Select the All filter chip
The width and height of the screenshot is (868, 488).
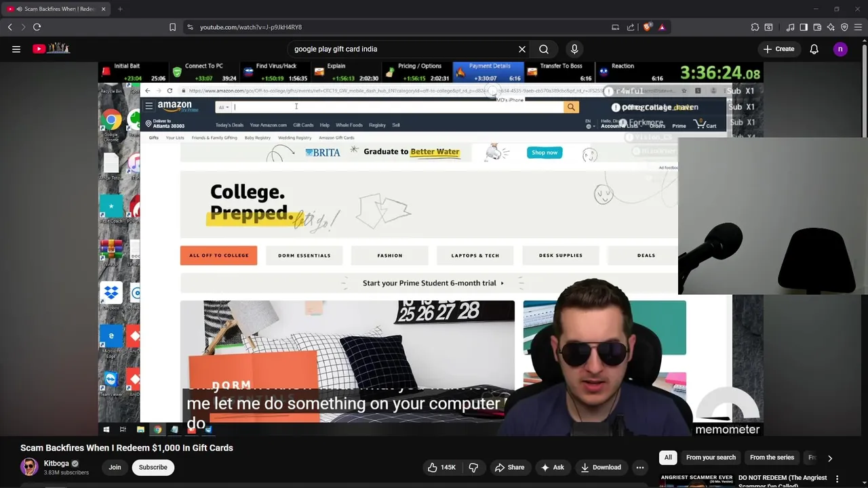[x=668, y=457]
